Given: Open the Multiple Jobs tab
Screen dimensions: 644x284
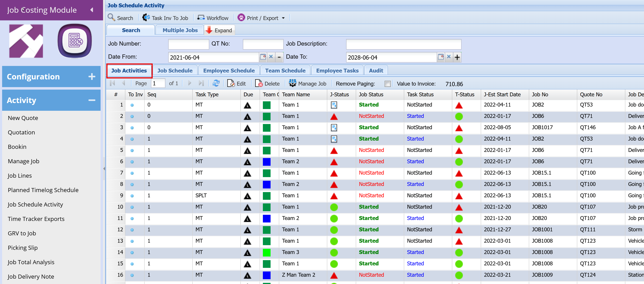Looking at the screenshot, I should coord(180,30).
